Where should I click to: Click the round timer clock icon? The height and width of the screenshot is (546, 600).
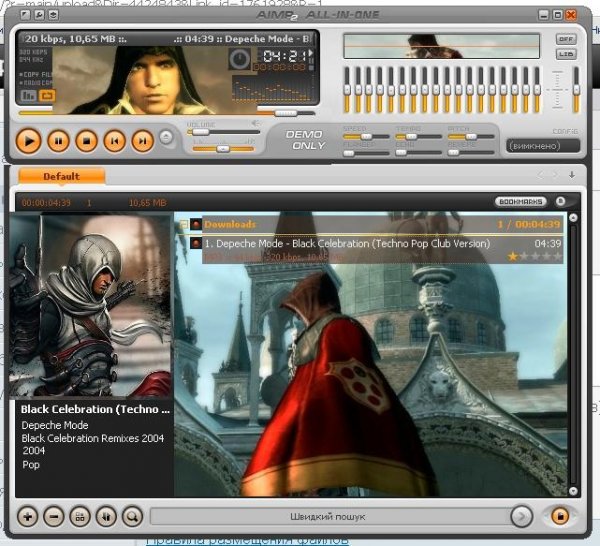pyautogui.click(x=240, y=59)
